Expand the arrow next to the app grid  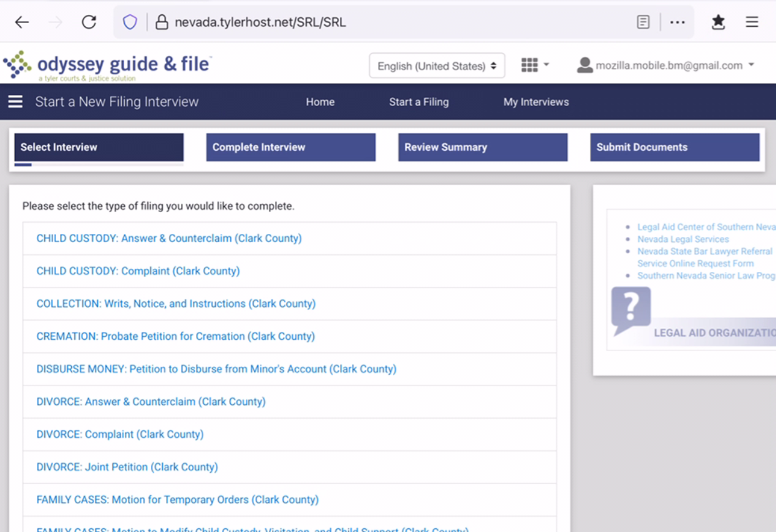click(x=546, y=65)
